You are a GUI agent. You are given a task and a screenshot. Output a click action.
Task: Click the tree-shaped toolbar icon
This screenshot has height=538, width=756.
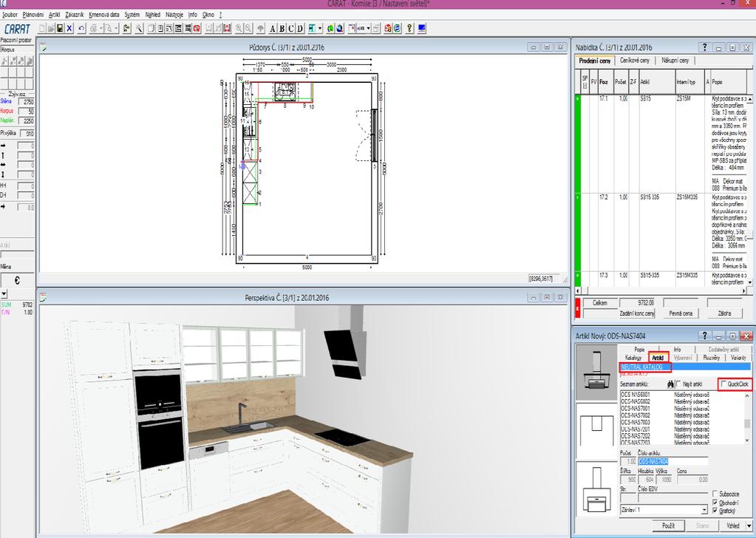pyautogui.click(x=259, y=28)
